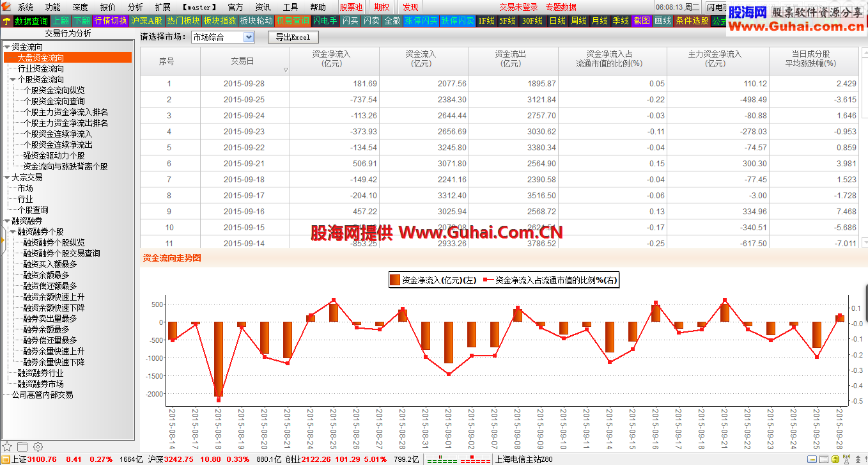Image resolution: width=868 pixels, height=465 pixels.
Task: Click the 导出Excel button
Action: [x=293, y=37]
